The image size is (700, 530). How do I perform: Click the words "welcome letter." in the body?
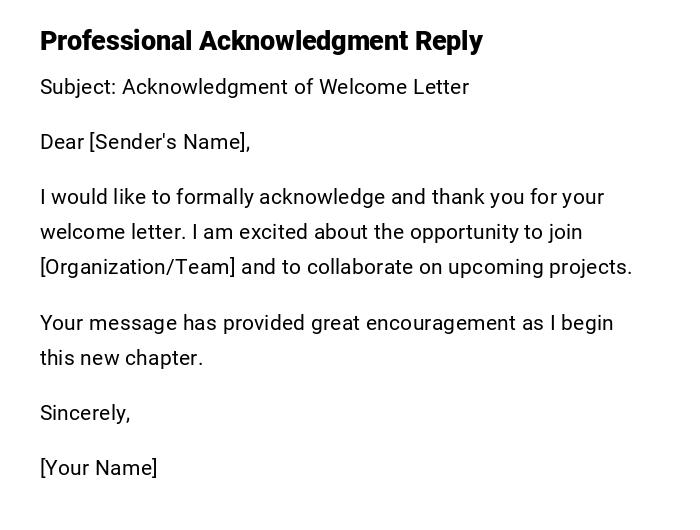point(113,232)
